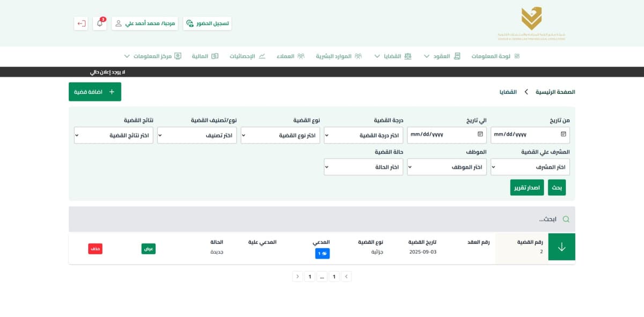Open the اختر المشرف supervisor dropdown
The height and width of the screenshot is (317, 644).
[x=530, y=167]
